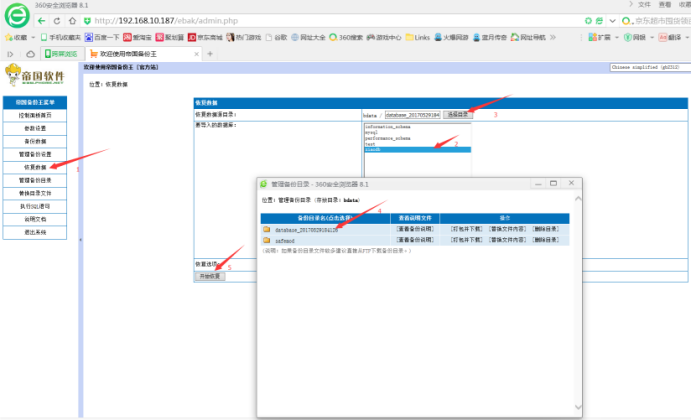692x420 pixels.
Task: Click the browser back arrow
Action: [41, 21]
